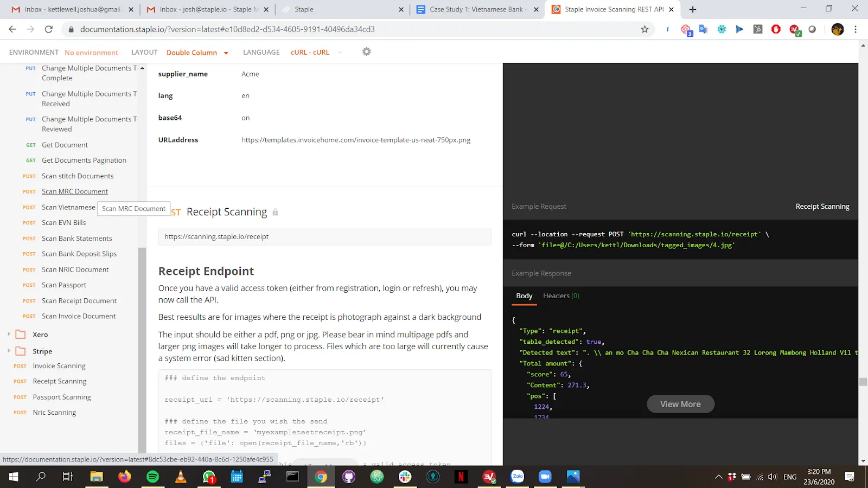
Task: Open the GitHub Desktop taskbar icon
Action: 349,477
